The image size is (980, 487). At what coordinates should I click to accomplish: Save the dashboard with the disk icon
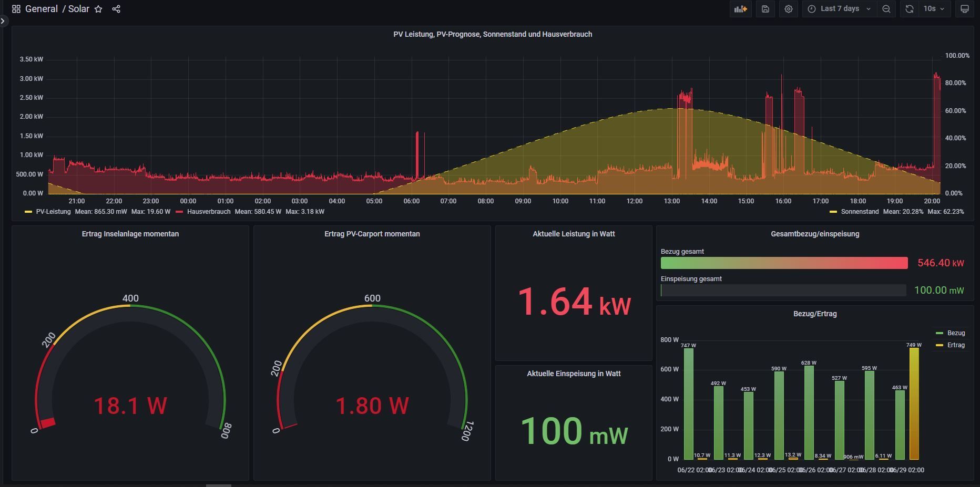coord(765,9)
